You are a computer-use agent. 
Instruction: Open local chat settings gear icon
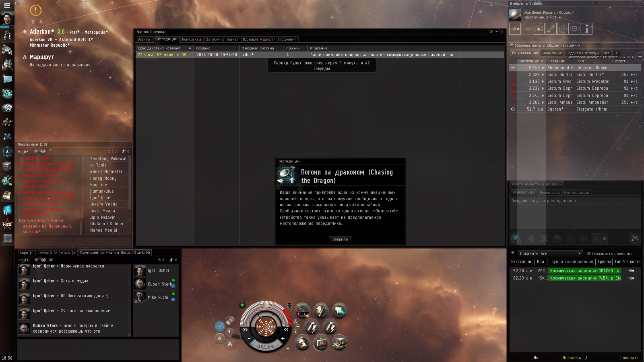click(36, 151)
